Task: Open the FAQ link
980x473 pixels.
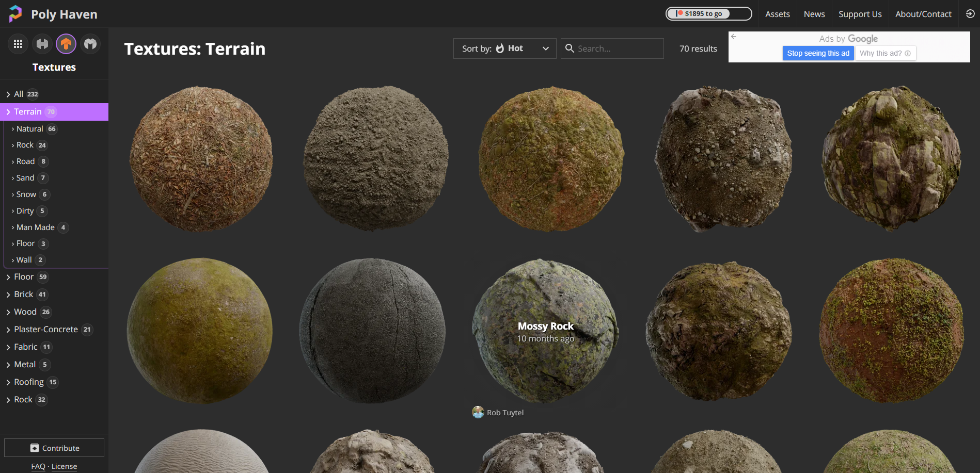Action: tap(38, 466)
